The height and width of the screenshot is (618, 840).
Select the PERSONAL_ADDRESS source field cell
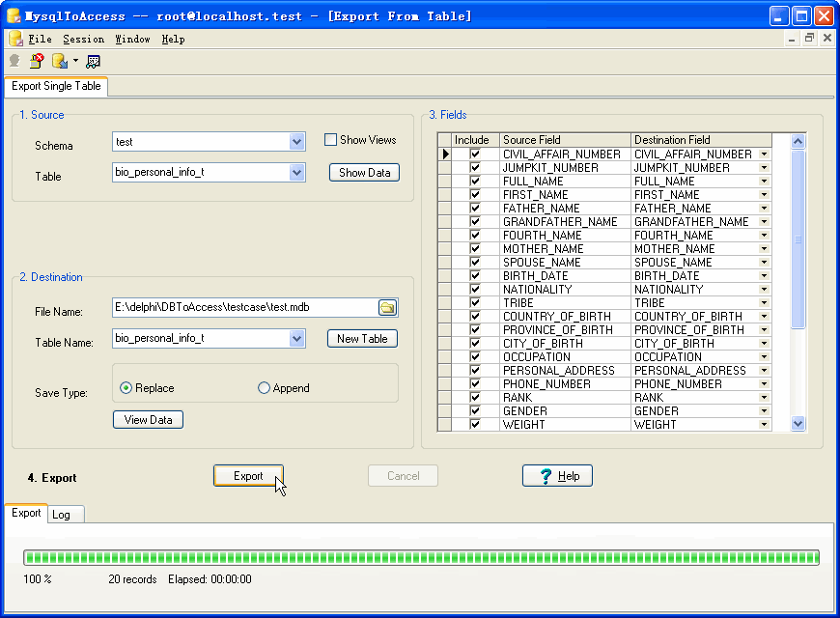click(565, 371)
